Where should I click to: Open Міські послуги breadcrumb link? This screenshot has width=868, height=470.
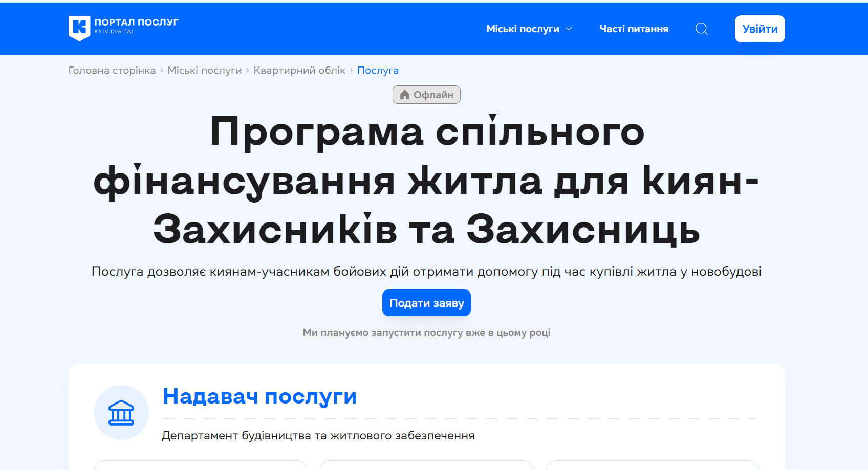click(205, 70)
